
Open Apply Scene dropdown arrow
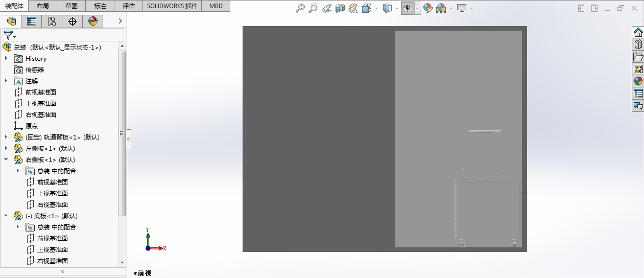[x=451, y=9]
